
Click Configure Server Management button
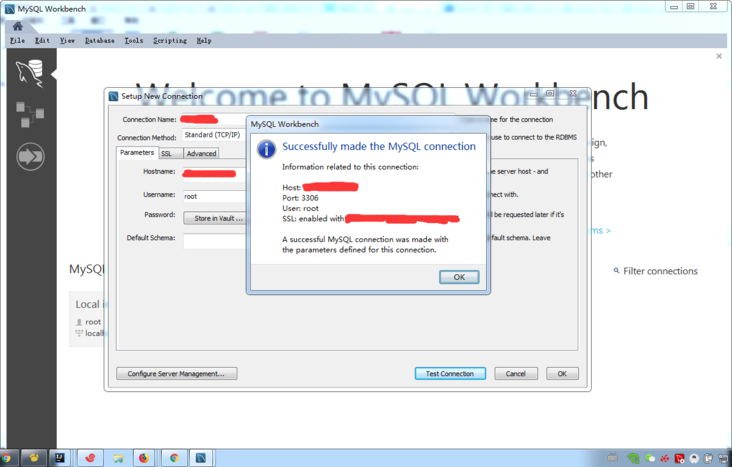[x=176, y=374]
